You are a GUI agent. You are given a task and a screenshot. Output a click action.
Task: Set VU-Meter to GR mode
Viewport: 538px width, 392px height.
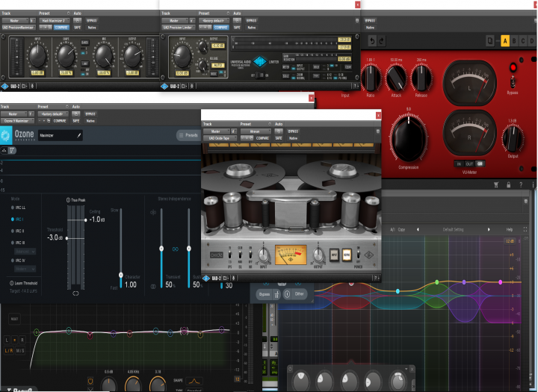tap(480, 164)
